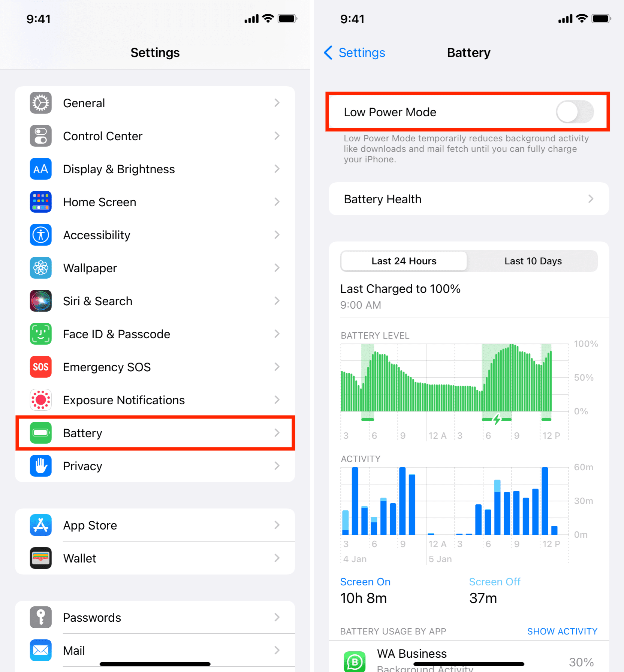Image resolution: width=624 pixels, height=672 pixels.
Task: Tap the Siri & Search icon
Action: [40, 301]
